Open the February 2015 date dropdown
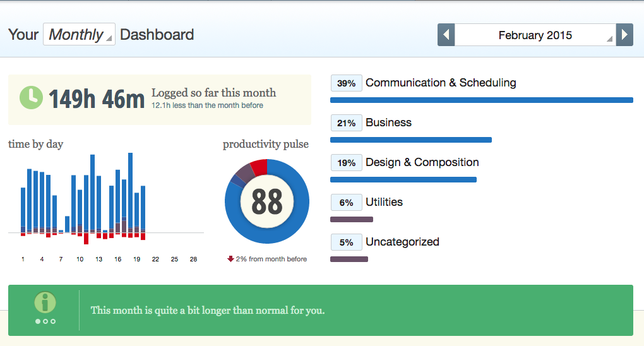Screen dimensions: 644x346 click(535, 35)
